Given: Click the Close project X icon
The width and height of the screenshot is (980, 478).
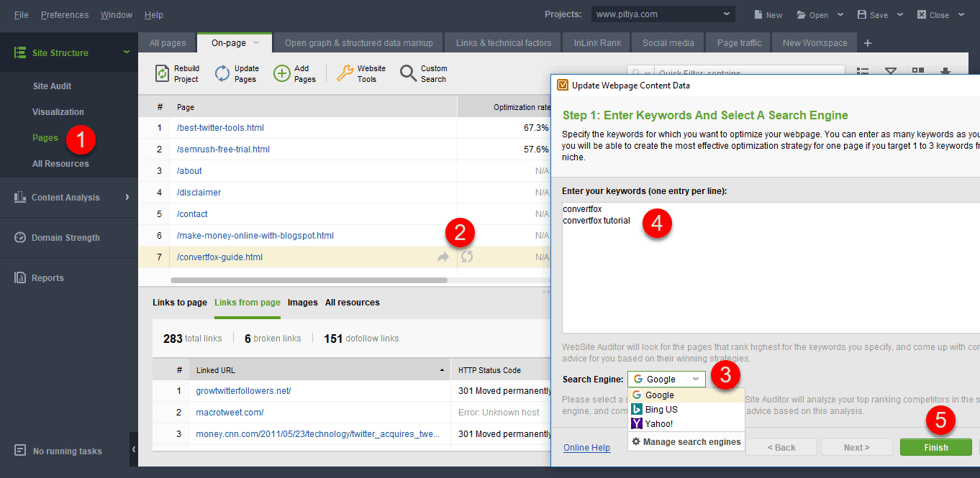Looking at the screenshot, I should pyautogui.click(x=922, y=14).
